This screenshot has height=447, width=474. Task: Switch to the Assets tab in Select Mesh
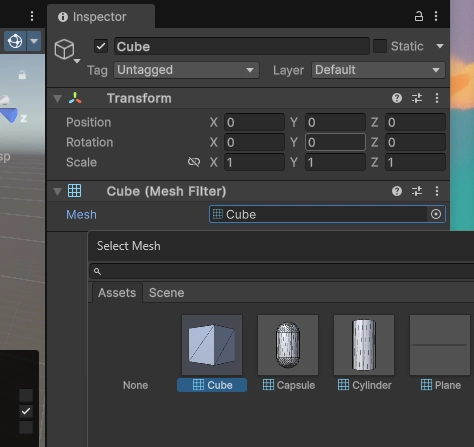(x=117, y=293)
